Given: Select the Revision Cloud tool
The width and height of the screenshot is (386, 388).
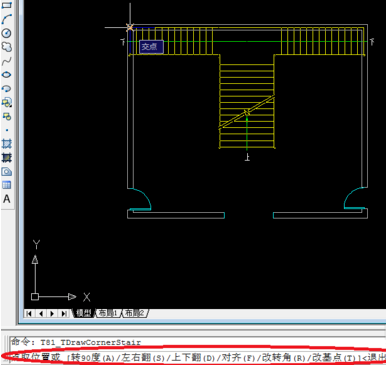Looking at the screenshot, I should click(7, 47).
